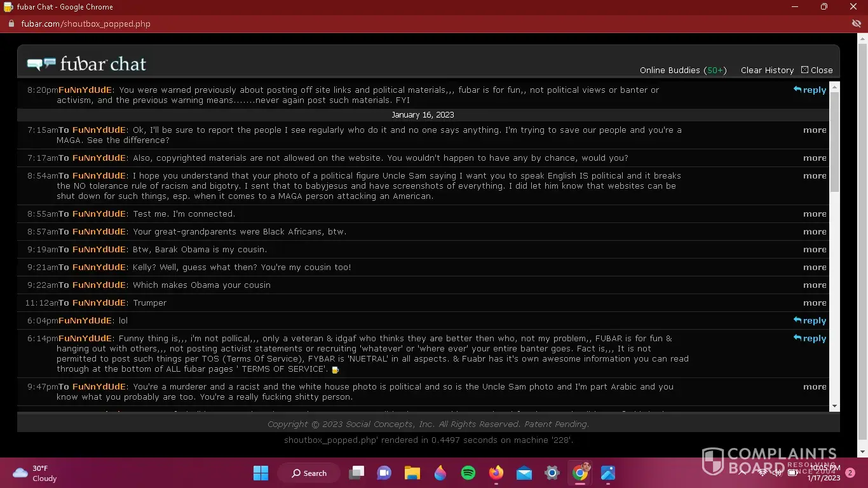
Task: Restore down the fubar Chat window
Action: tap(824, 7)
